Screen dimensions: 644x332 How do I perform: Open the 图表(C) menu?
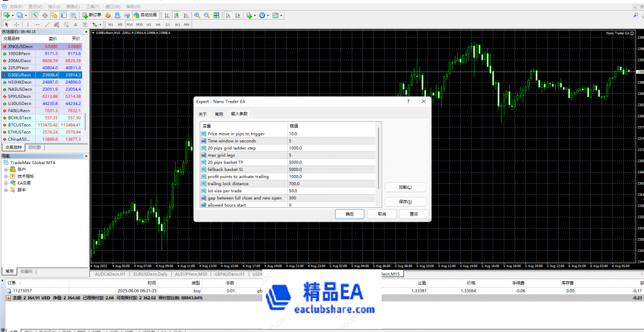[73, 6]
